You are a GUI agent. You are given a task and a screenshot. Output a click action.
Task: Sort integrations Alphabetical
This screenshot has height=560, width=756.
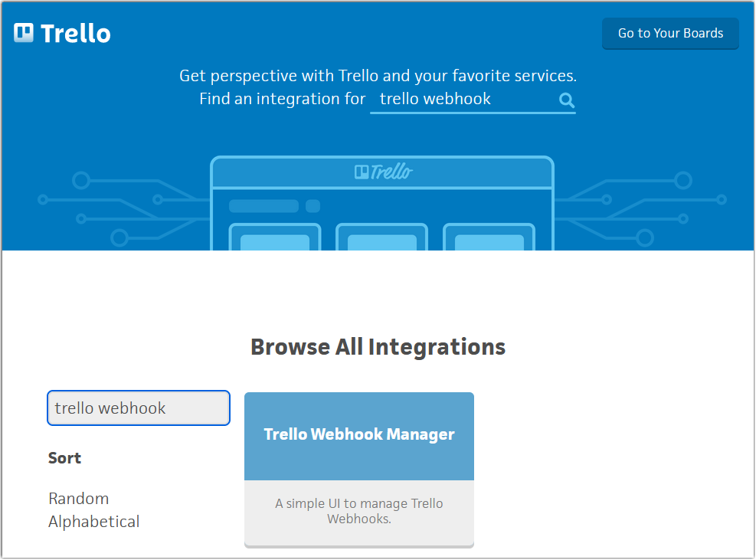94,522
